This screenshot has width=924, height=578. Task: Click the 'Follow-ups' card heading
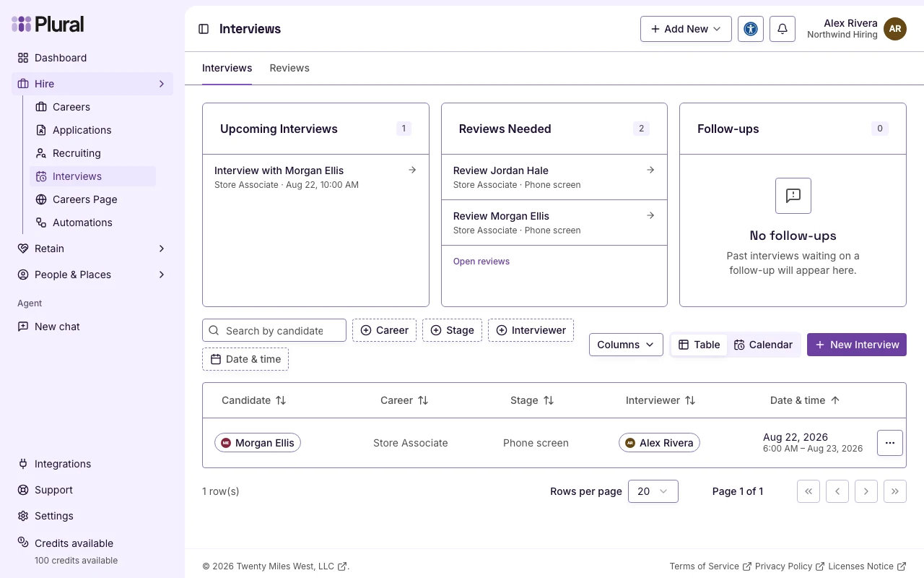tap(728, 129)
